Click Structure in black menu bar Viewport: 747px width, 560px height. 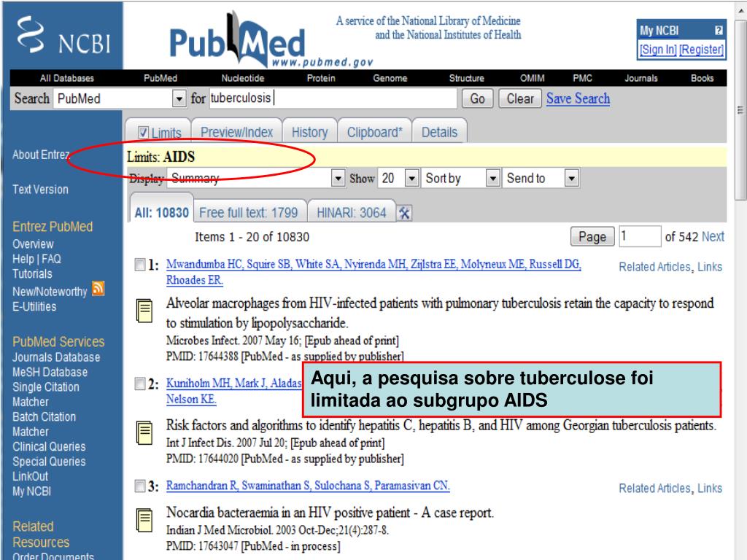pos(466,78)
